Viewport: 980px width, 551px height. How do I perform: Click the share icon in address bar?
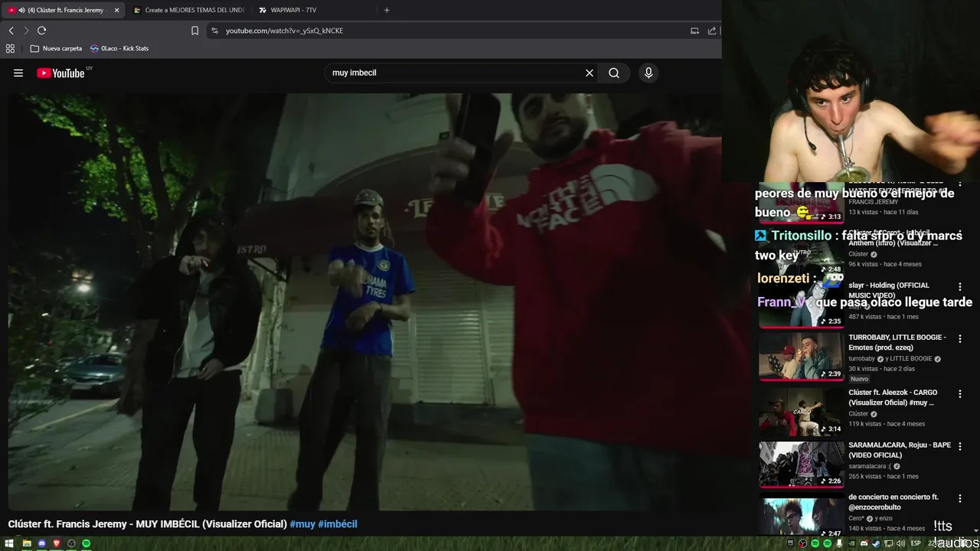click(712, 31)
